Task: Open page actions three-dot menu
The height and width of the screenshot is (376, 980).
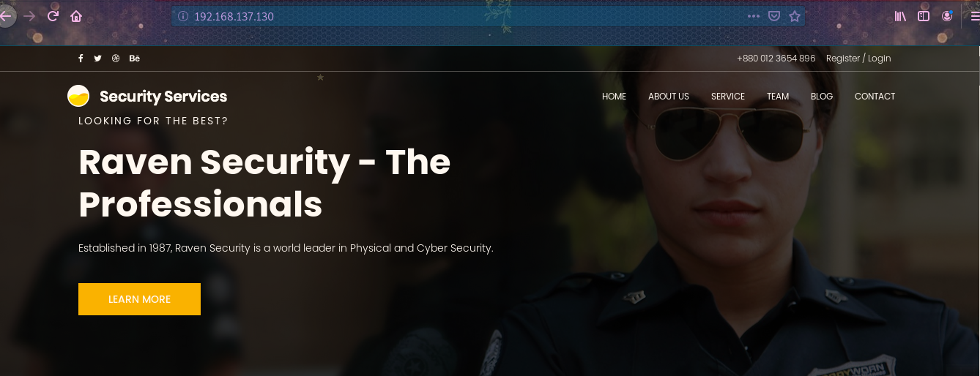Action: pos(754,16)
